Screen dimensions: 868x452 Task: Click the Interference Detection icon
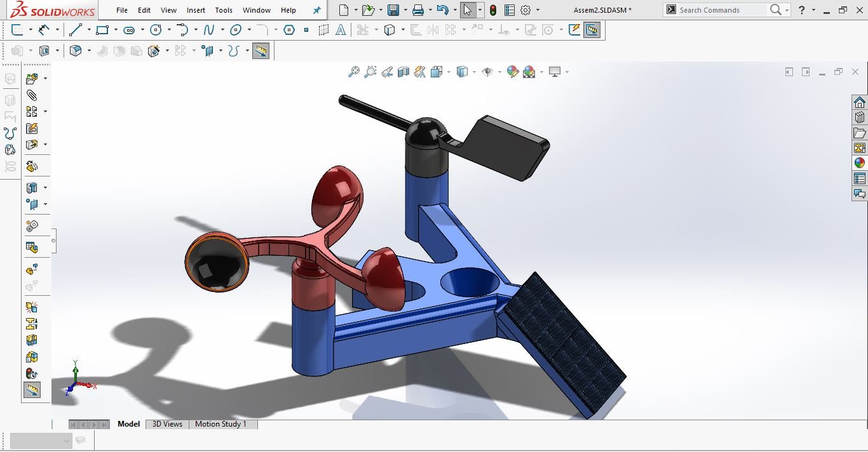coord(32,307)
